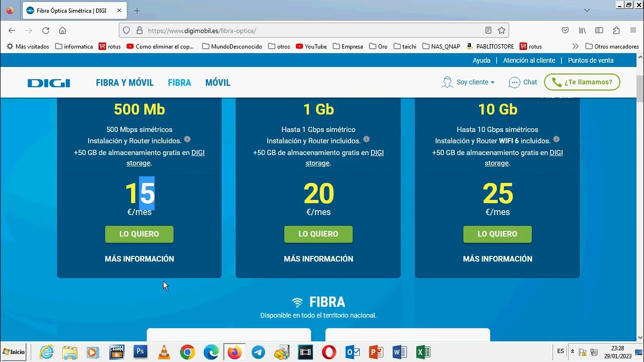This screenshot has width=644, height=362.
Task: Open the FIBRA menu item
Action: 180,83
